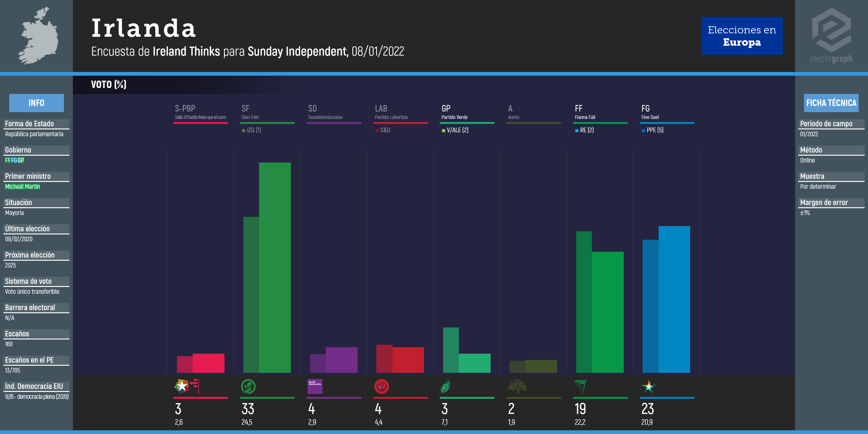Click the Social Democrats purple logo
The height and width of the screenshot is (434, 868).
[315, 386]
